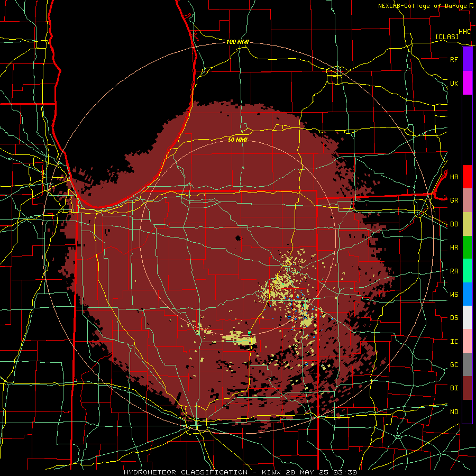Screen dimensions: 476x476
Task: Click the WS legend label
Action: pyautogui.click(x=454, y=295)
